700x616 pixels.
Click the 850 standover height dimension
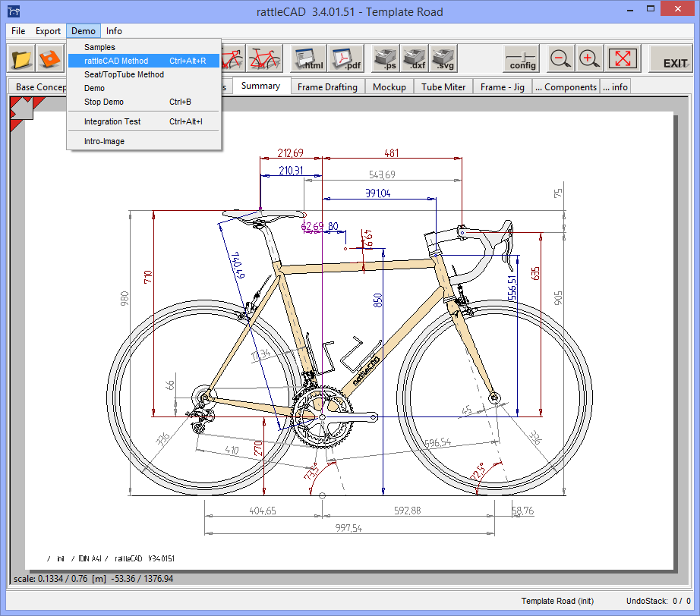coord(377,300)
